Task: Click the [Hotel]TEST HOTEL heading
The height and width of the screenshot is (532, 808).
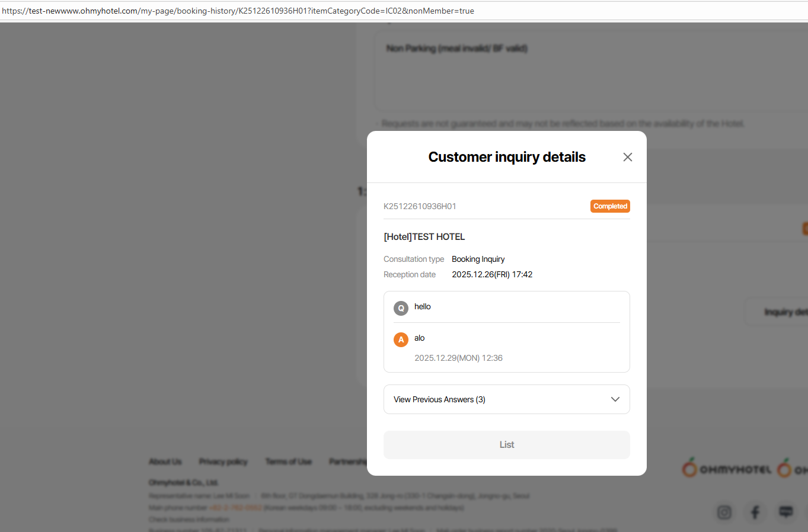Action: pos(424,237)
